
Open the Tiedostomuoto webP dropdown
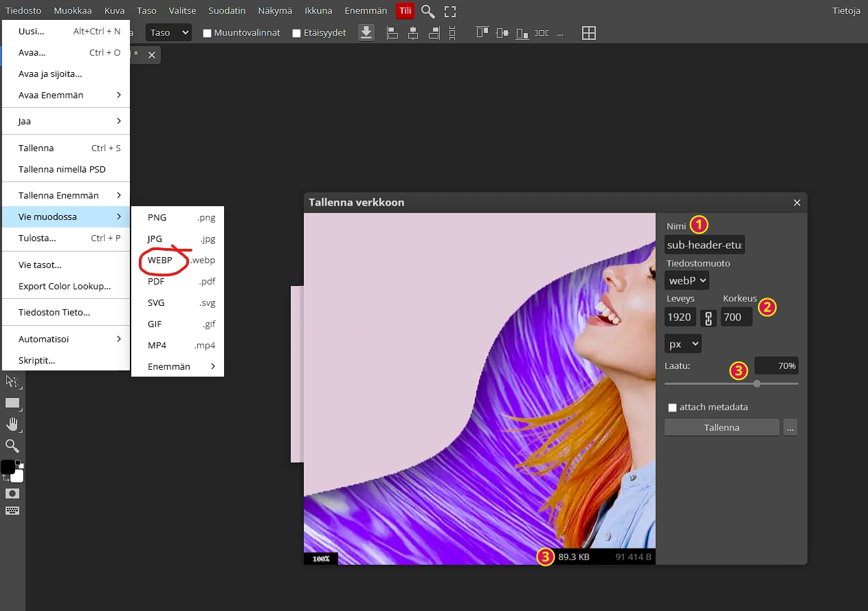687,280
